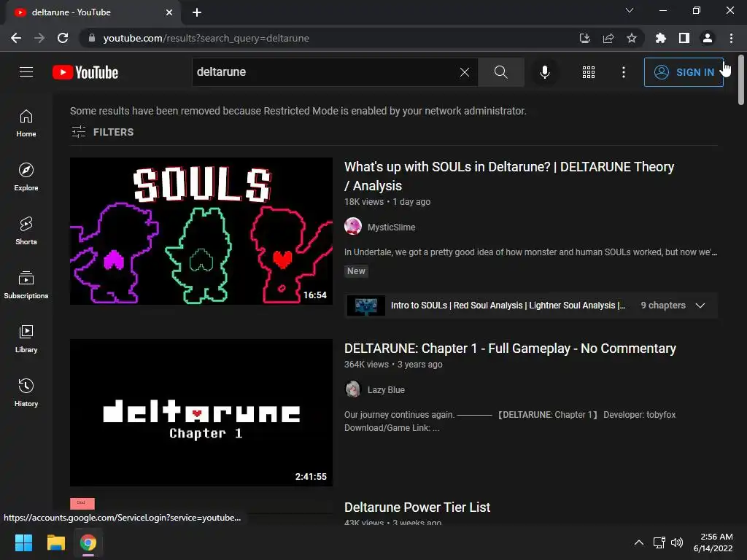This screenshot has width=747, height=560.
Task: Open Chrome three-dot menu
Action: [x=731, y=38]
